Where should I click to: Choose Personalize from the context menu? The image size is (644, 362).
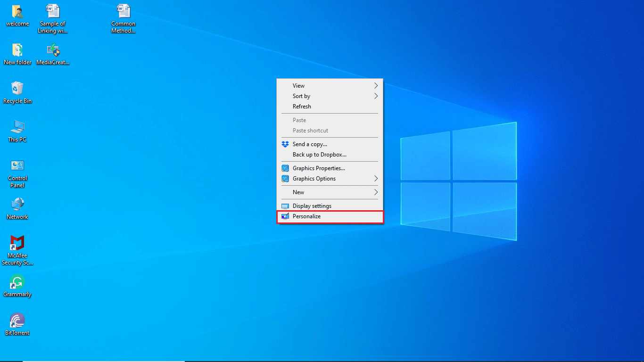pyautogui.click(x=330, y=216)
